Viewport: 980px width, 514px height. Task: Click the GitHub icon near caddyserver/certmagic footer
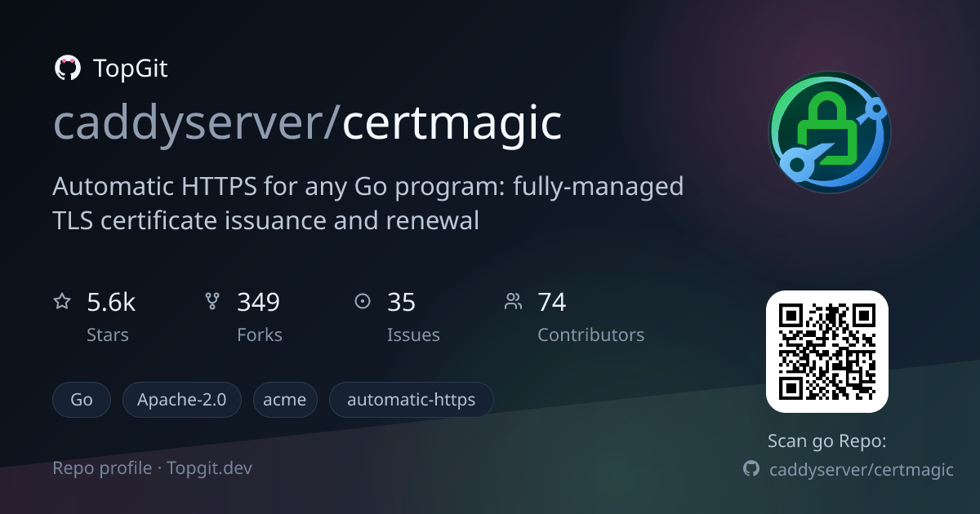(751, 469)
